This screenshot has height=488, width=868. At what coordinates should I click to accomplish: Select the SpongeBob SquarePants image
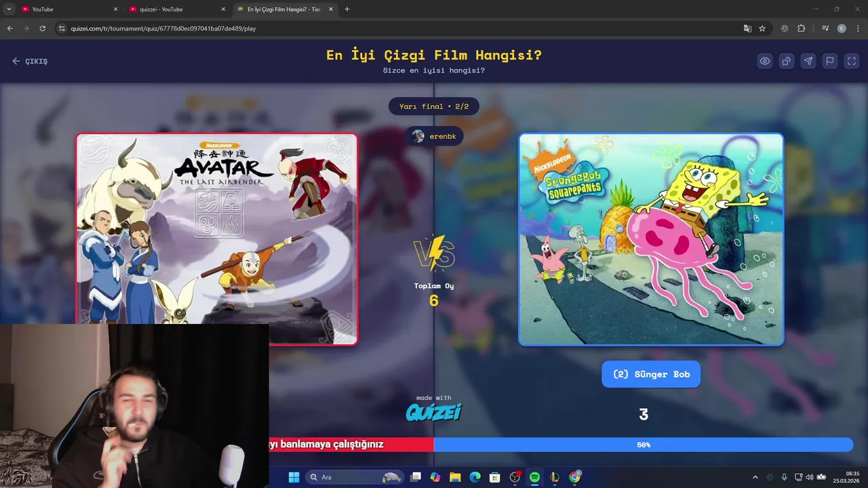click(651, 239)
